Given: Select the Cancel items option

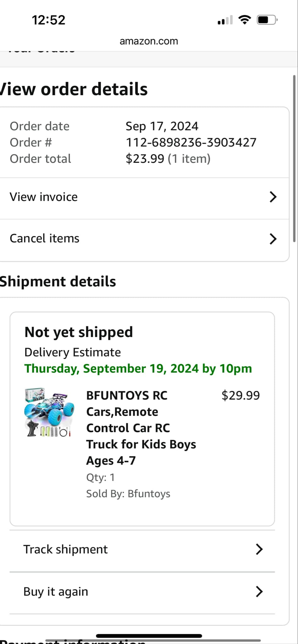Looking at the screenshot, I should pyautogui.click(x=45, y=239).
